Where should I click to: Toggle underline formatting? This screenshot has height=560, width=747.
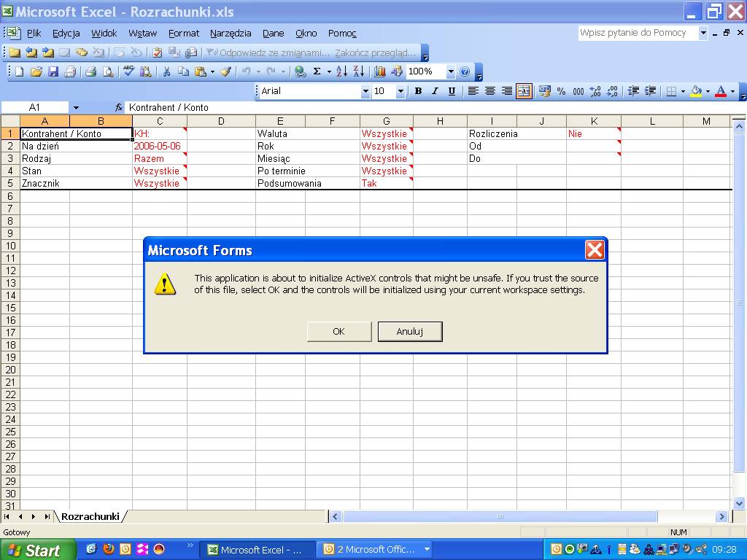(452, 91)
